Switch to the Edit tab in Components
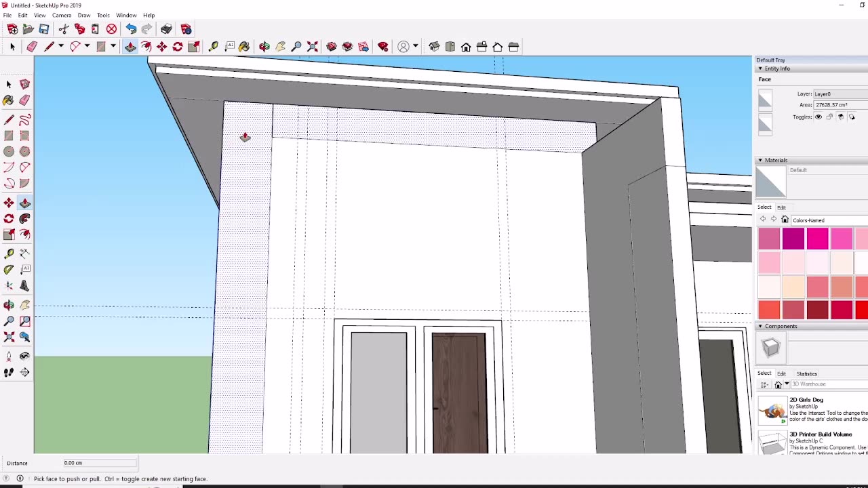 781,373
